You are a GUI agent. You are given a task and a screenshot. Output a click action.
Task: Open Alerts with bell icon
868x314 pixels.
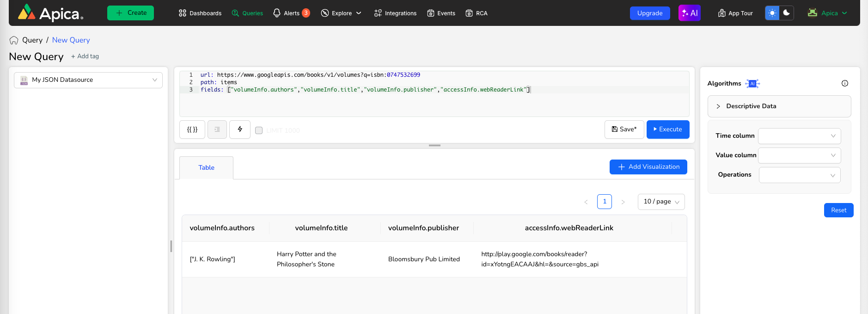coord(291,13)
